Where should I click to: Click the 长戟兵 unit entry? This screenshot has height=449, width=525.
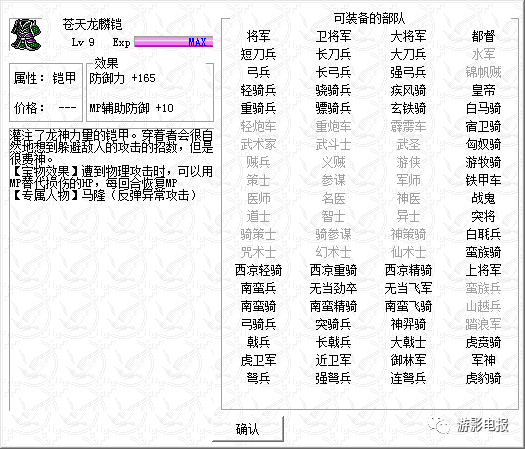point(333,343)
